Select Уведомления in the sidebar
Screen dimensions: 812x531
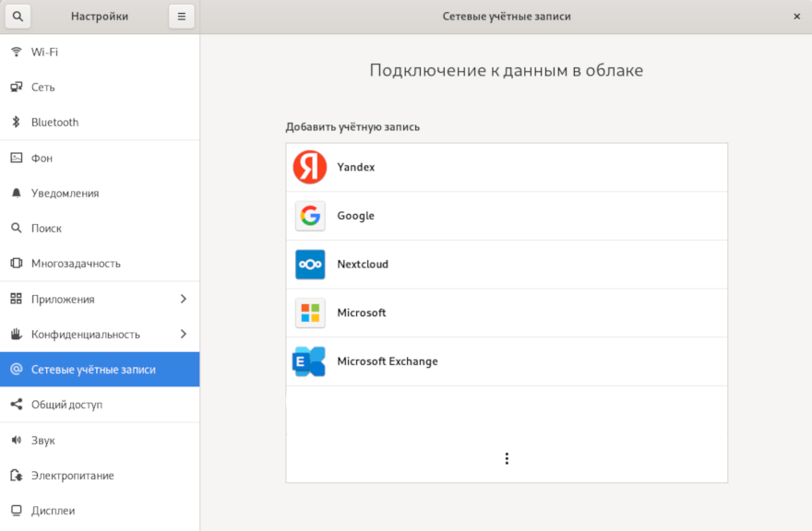click(x=65, y=194)
